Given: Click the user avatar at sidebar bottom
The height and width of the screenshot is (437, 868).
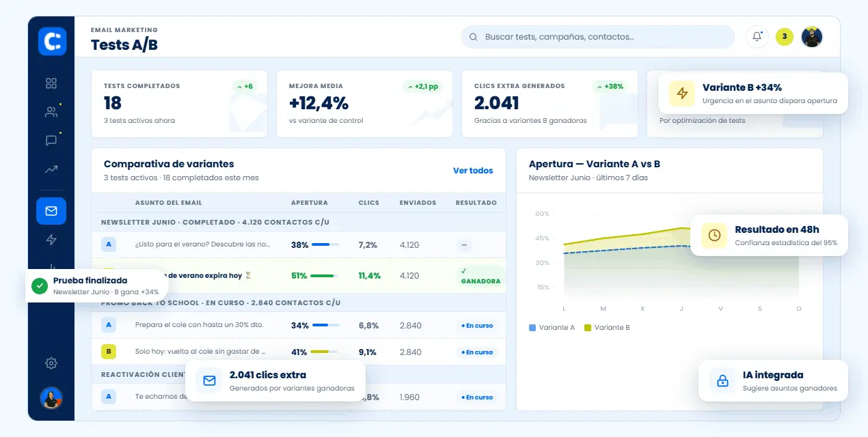Looking at the screenshot, I should pyautogui.click(x=51, y=398).
